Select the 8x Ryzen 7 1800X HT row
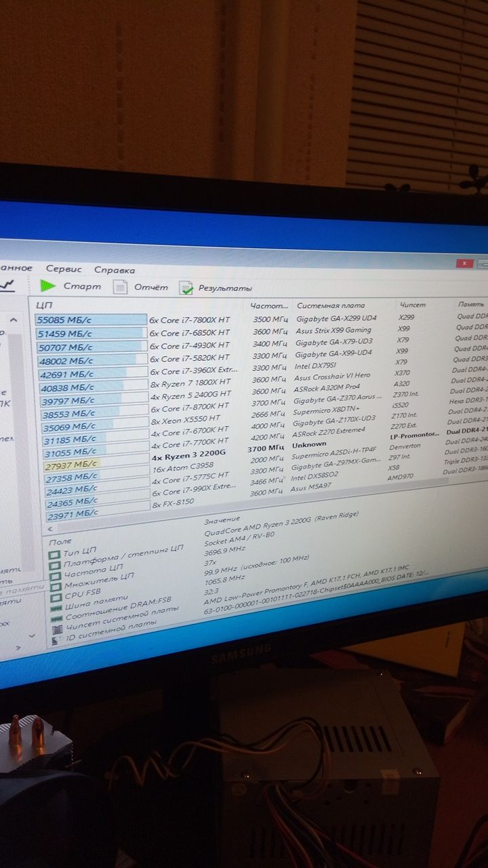This screenshot has height=868, width=488. click(x=191, y=383)
